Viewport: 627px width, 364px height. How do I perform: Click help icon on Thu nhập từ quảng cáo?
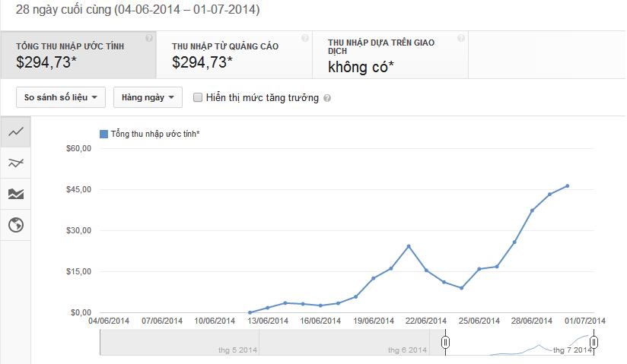click(x=304, y=38)
